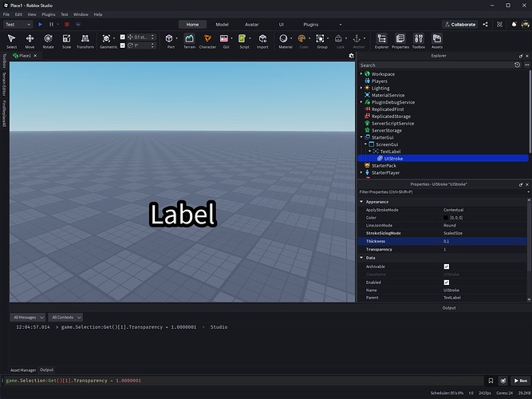The height and width of the screenshot is (399, 532).
Task: Activate the Transform tool
Action: tap(85, 41)
